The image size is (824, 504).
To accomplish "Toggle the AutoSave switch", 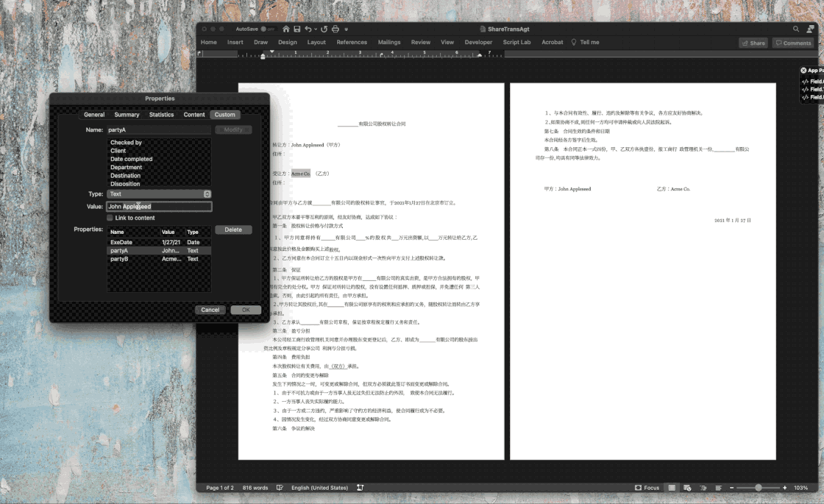I will (268, 29).
